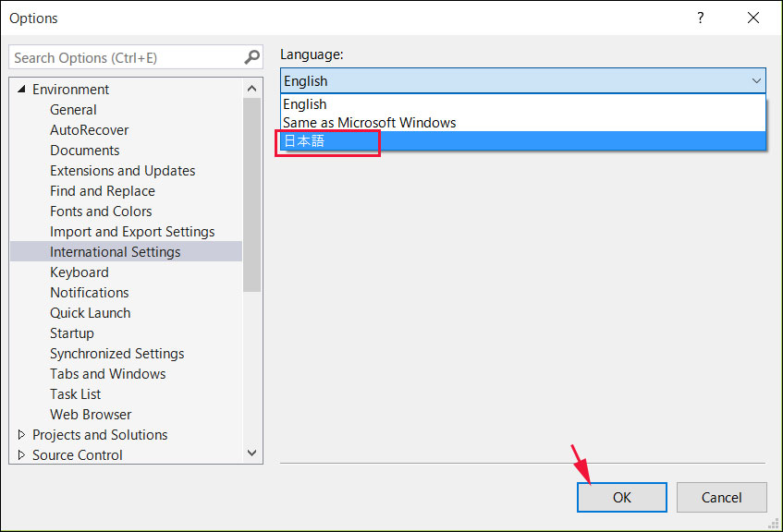783x532 pixels.
Task: Go to Import and Export Settings
Action: click(x=132, y=232)
